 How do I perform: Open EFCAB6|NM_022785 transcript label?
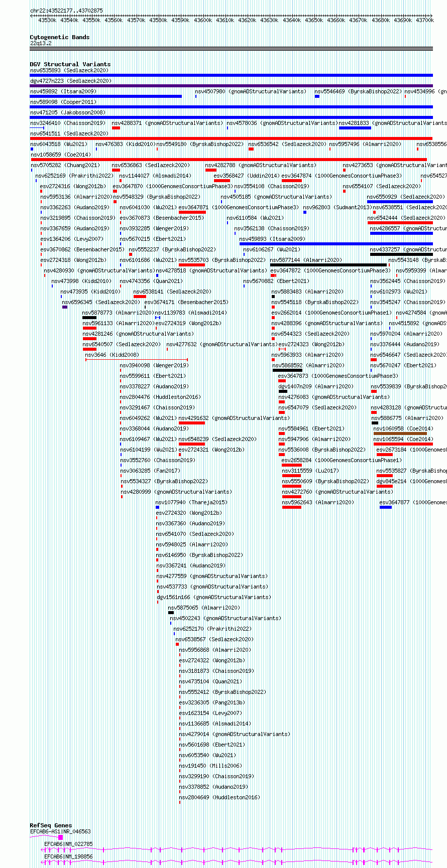(68, 844)
